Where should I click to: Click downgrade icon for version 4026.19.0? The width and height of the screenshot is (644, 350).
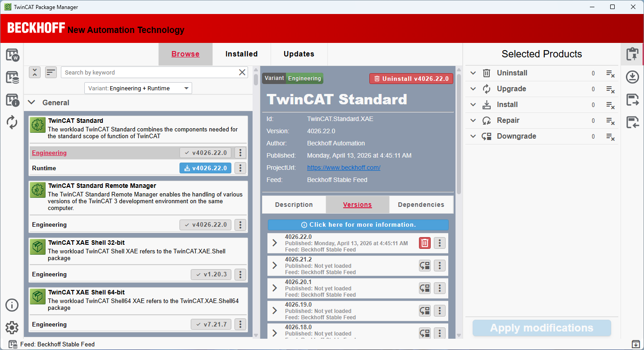(x=425, y=311)
